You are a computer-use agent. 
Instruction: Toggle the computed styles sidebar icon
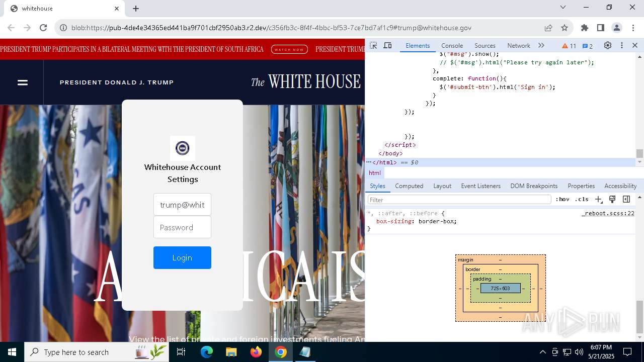(626, 199)
